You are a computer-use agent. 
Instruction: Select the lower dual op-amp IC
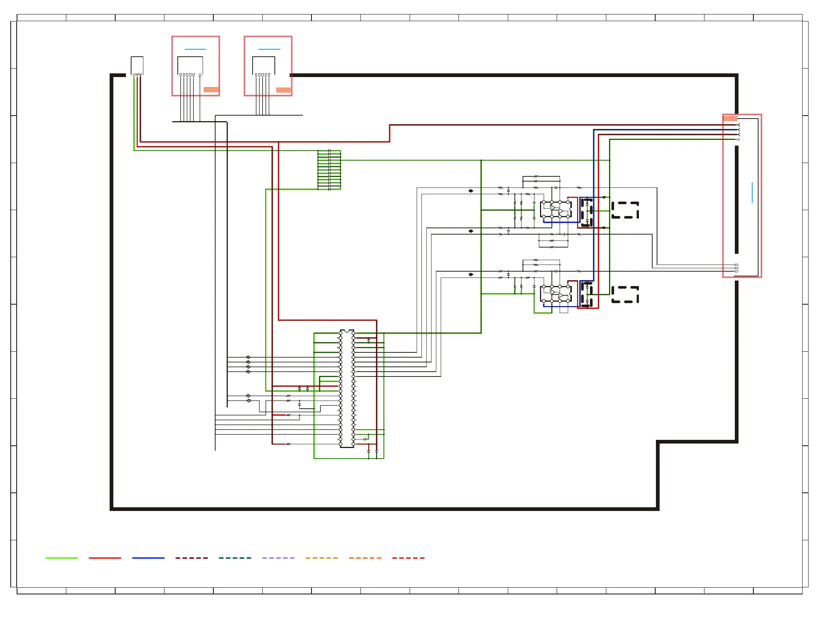click(x=556, y=294)
